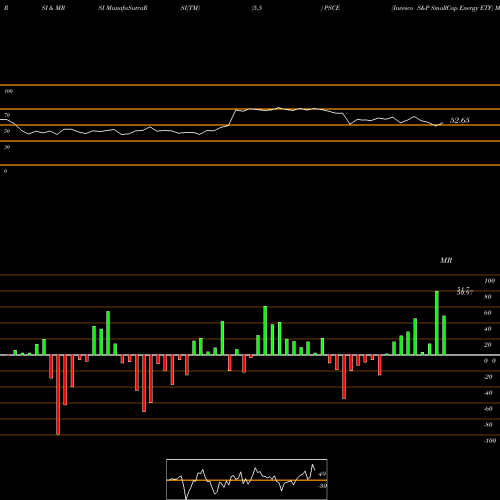Click the 100 label on RSI left axis

tap(8, 91)
